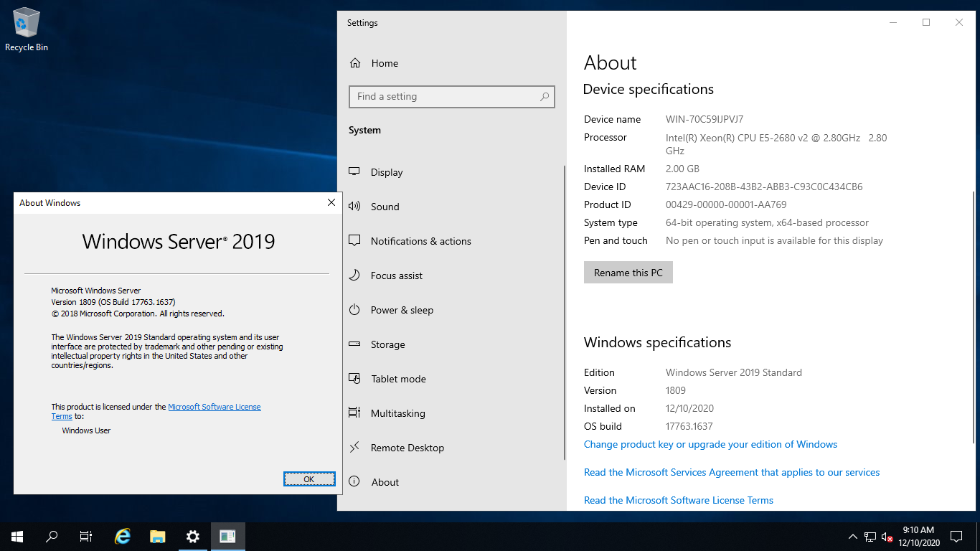Screen dimensions: 980x551
Task: Click the Processor value Intel(R) Xeon(R) CPU
Action: coord(776,144)
